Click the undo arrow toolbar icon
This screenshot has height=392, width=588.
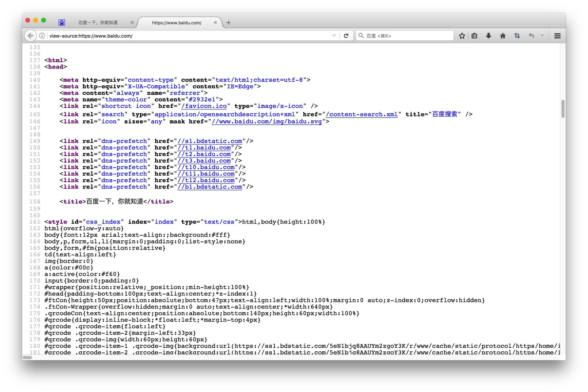pyautogui.click(x=531, y=36)
